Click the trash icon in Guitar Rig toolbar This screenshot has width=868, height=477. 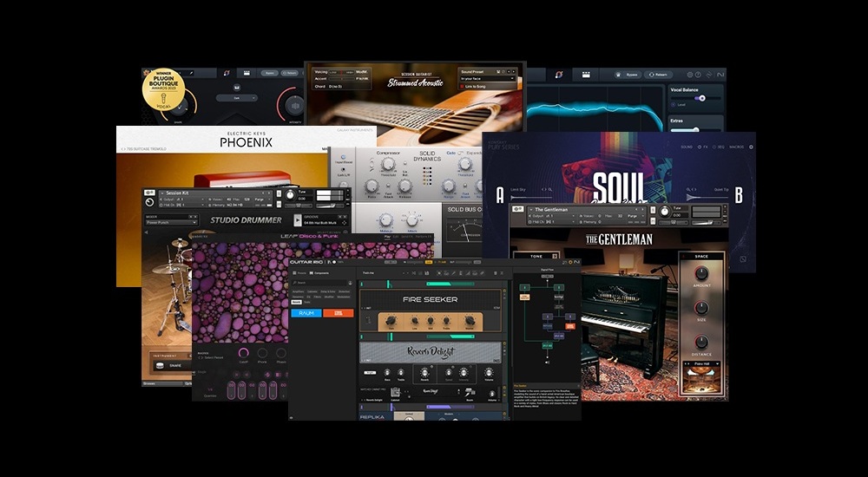click(x=496, y=273)
